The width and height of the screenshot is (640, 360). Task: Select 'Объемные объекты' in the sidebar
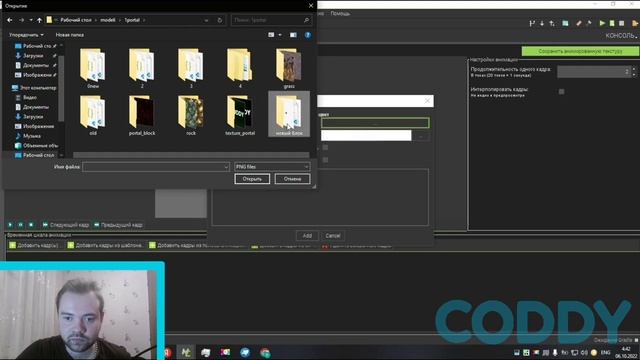(x=37, y=146)
